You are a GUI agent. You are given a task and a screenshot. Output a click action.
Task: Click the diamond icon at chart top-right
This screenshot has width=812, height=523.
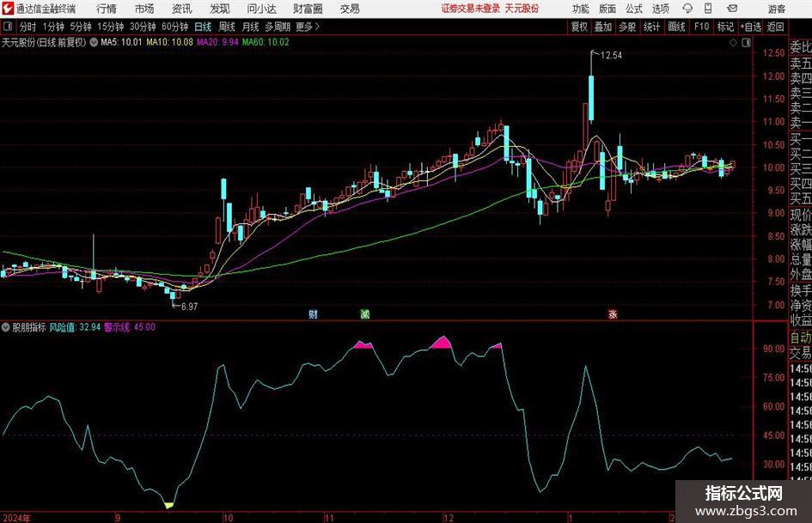click(x=733, y=43)
